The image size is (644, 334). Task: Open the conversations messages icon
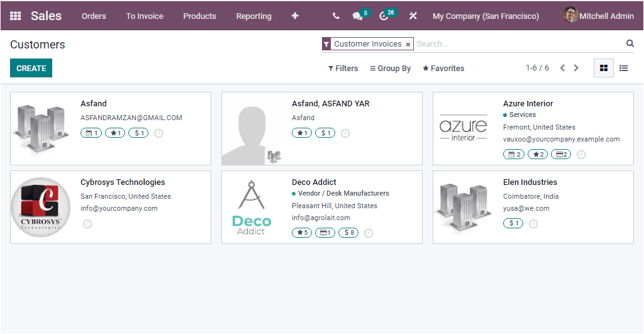[x=357, y=16]
